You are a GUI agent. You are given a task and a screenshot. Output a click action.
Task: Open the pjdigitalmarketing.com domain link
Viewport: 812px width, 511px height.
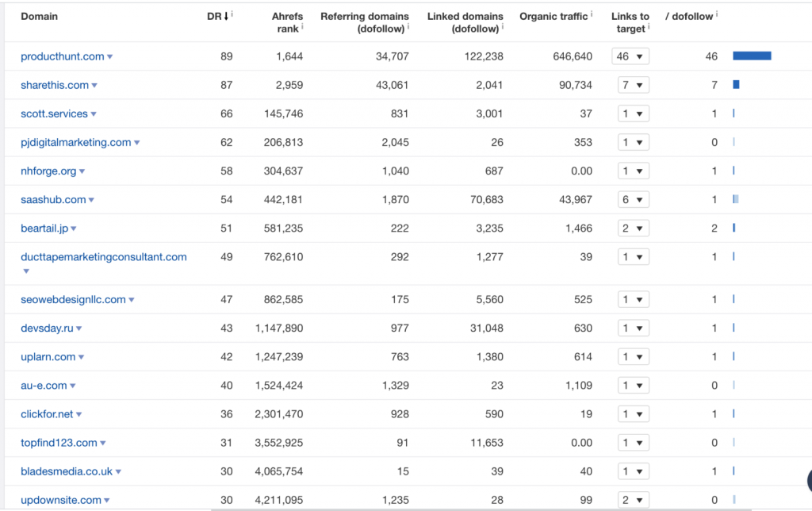pyautogui.click(x=75, y=143)
